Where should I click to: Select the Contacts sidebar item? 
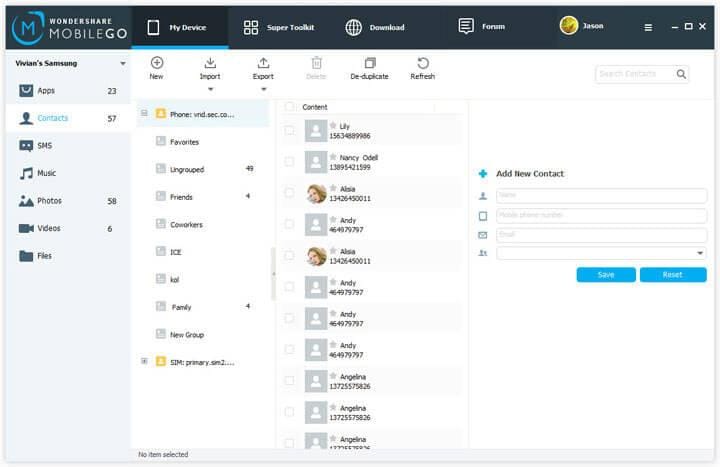68,118
